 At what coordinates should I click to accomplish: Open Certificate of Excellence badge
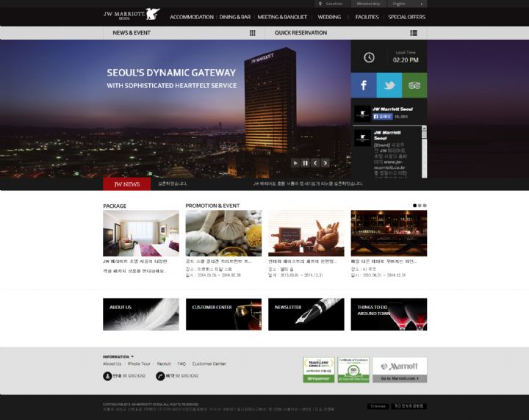point(353,370)
